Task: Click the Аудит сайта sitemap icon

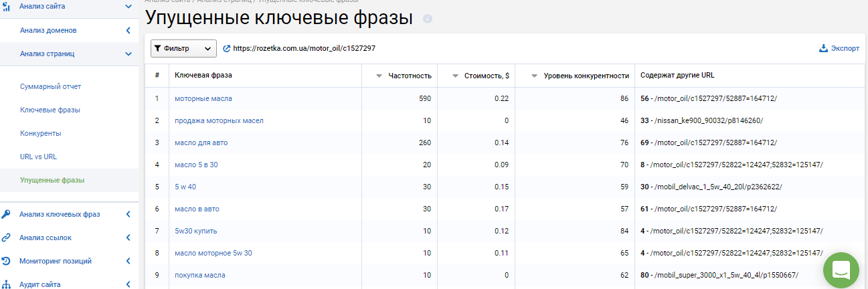Action: [7, 284]
